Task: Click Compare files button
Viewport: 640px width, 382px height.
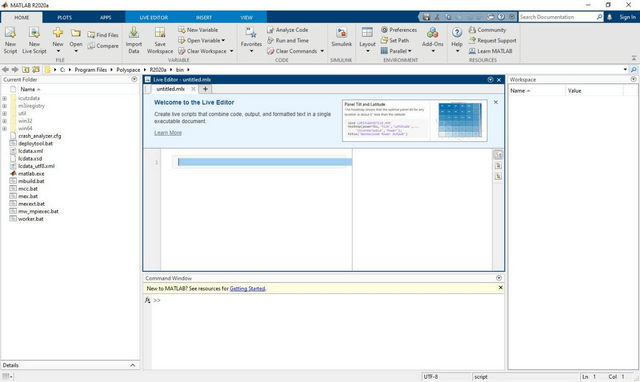Action: click(103, 46)
